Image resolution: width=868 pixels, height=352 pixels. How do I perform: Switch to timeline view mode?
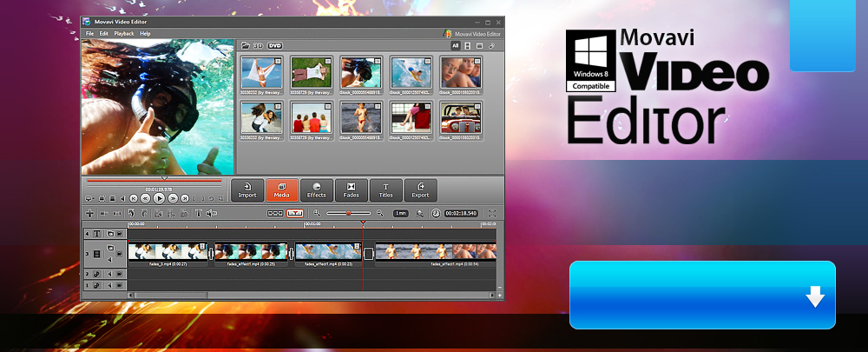point(294,213)
